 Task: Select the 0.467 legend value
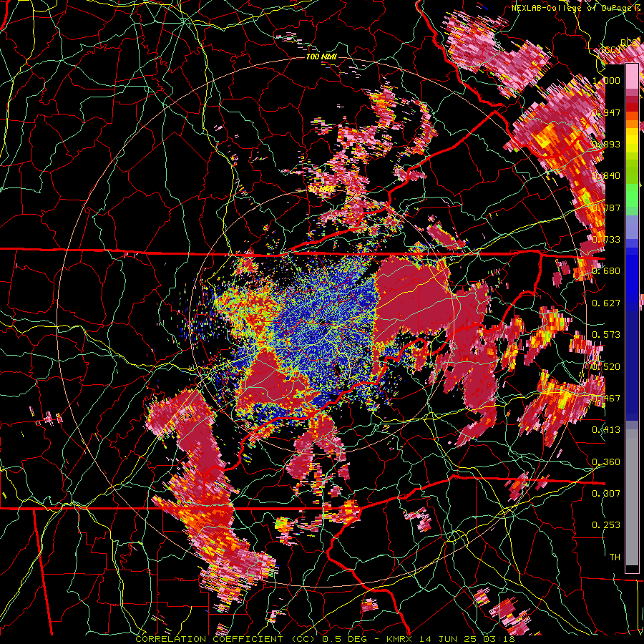pyautogui.click(x=607, y=399)
